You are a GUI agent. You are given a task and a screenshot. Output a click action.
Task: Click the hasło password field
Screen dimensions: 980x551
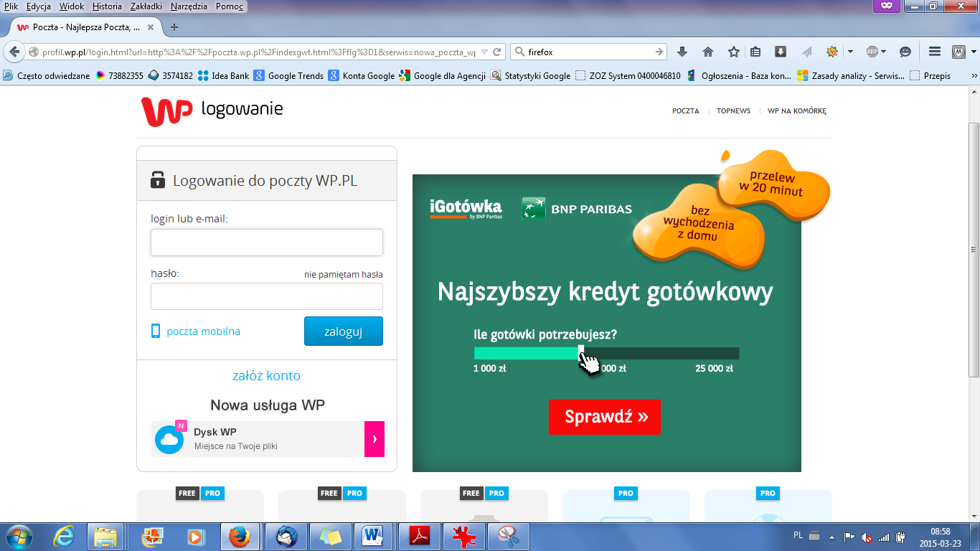267,296
